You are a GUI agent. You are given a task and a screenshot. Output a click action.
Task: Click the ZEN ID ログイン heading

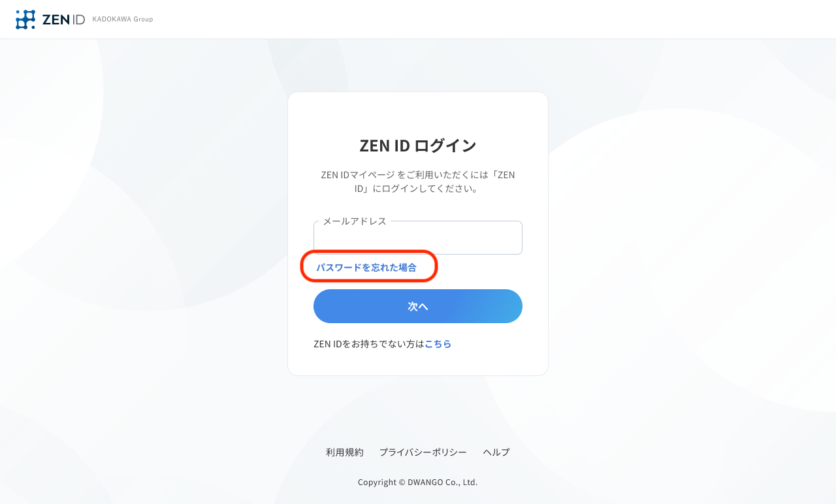point(417,145)
